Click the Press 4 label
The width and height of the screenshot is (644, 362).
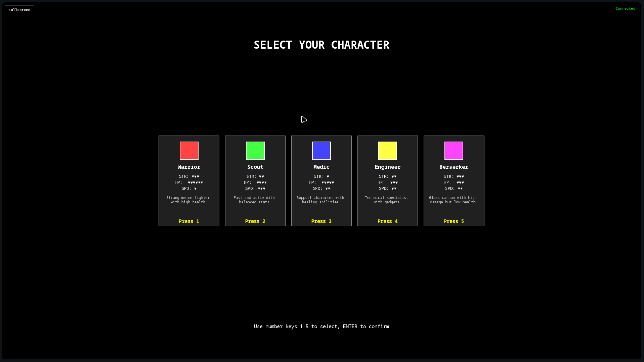388,221
